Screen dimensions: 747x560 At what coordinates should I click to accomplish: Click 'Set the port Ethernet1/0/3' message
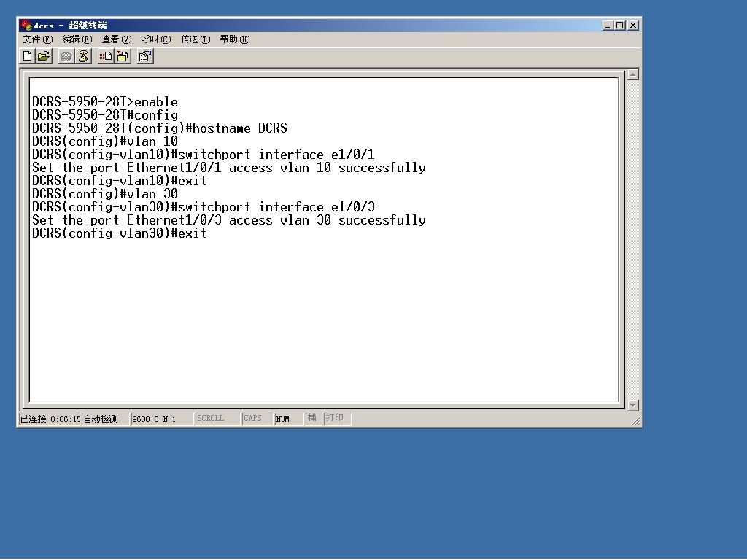click(x=228, y=220)
